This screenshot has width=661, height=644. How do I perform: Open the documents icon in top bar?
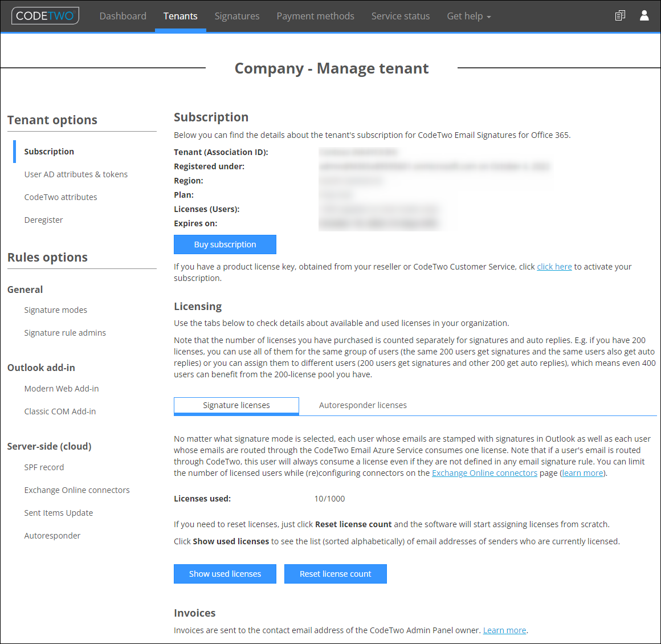[620, 15]
